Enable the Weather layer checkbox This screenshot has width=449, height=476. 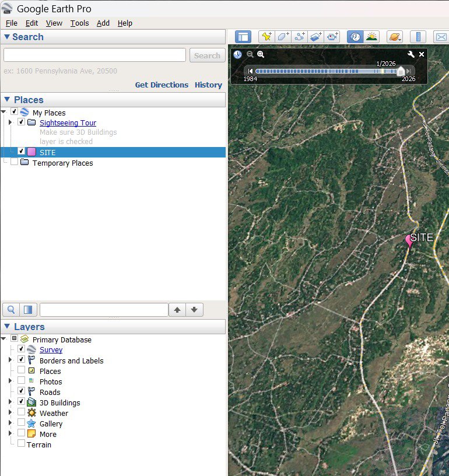21,412
